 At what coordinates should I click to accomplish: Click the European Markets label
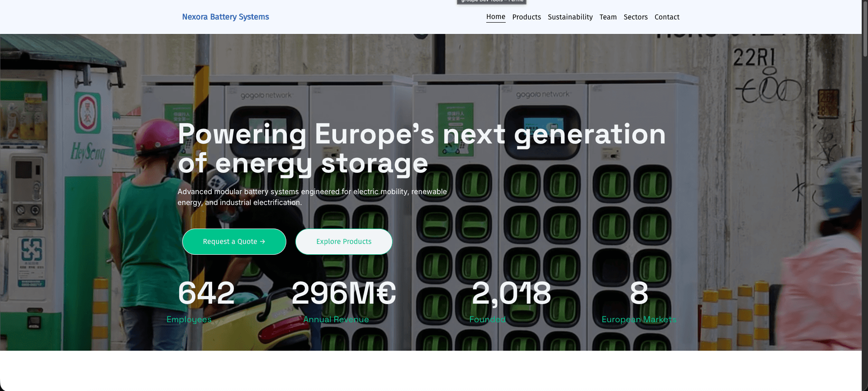(639, 319)
